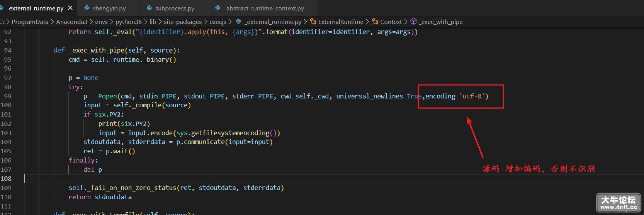Click the class icon before Context breadcrumb

(x=375, y=22)
